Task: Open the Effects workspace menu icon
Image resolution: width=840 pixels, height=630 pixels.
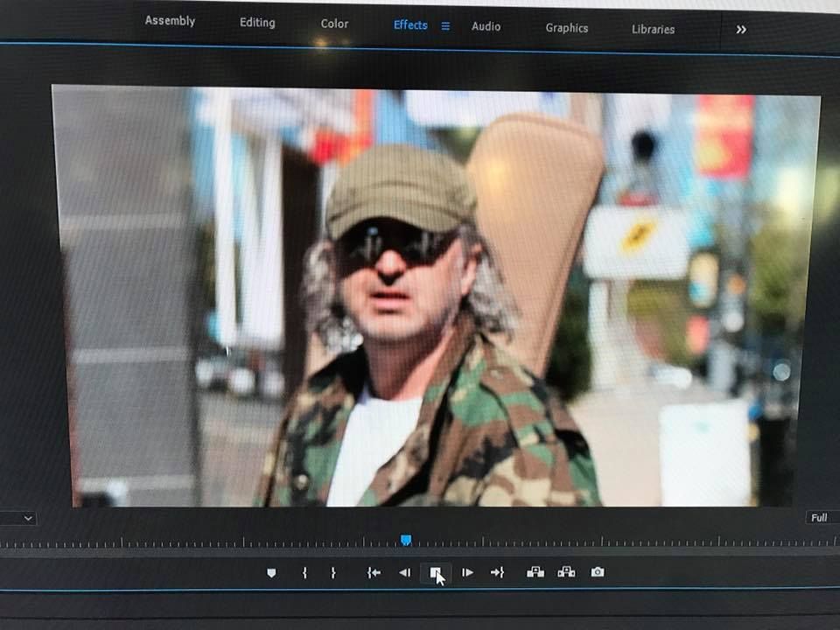Action: (x=445, y=26)
